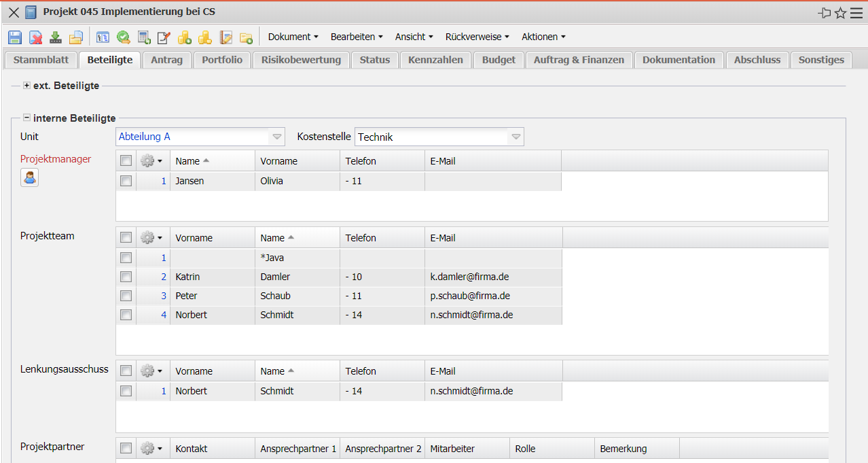Screen dimensions: 868x463
Task: Check the select-all box in Lenkungsausschuss header
Action: pos(126,371)
